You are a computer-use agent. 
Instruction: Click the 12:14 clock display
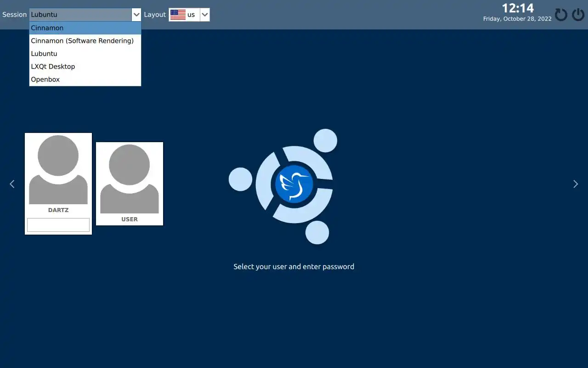point(518,8)
